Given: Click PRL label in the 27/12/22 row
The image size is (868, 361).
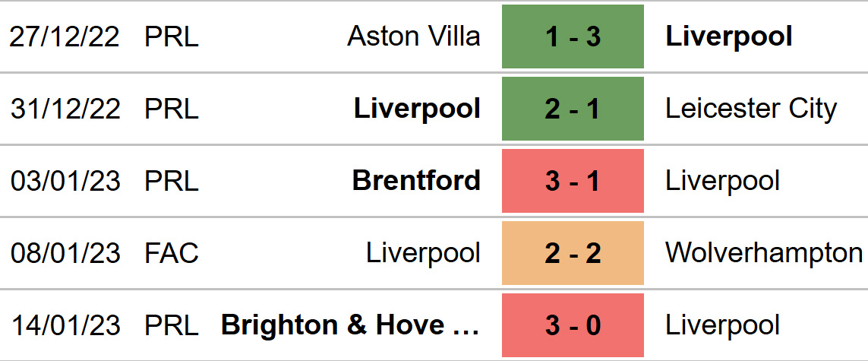Looking at the screenshot, I should click(x=172, y=36).
